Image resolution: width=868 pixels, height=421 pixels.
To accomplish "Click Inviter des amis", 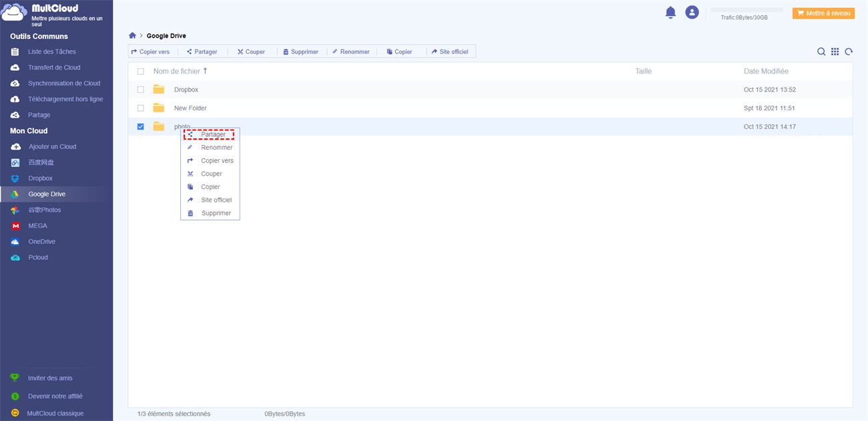I will (50, 378).
